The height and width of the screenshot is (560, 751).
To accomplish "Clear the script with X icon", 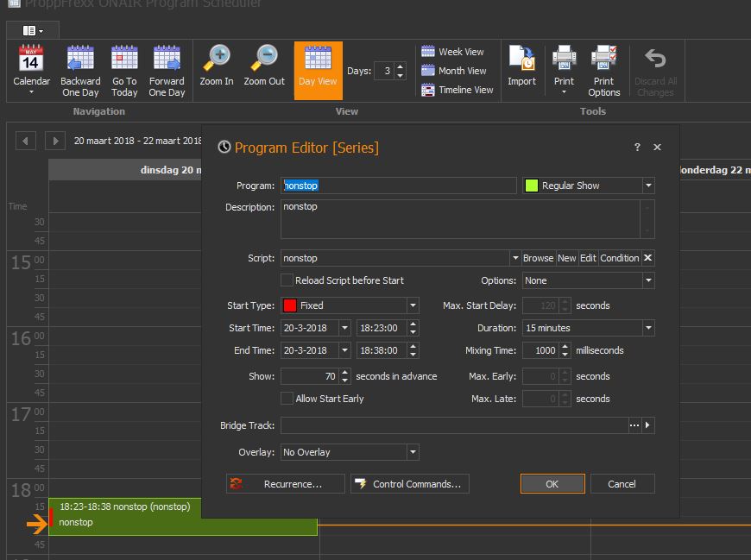I will (x=647, y=258).
